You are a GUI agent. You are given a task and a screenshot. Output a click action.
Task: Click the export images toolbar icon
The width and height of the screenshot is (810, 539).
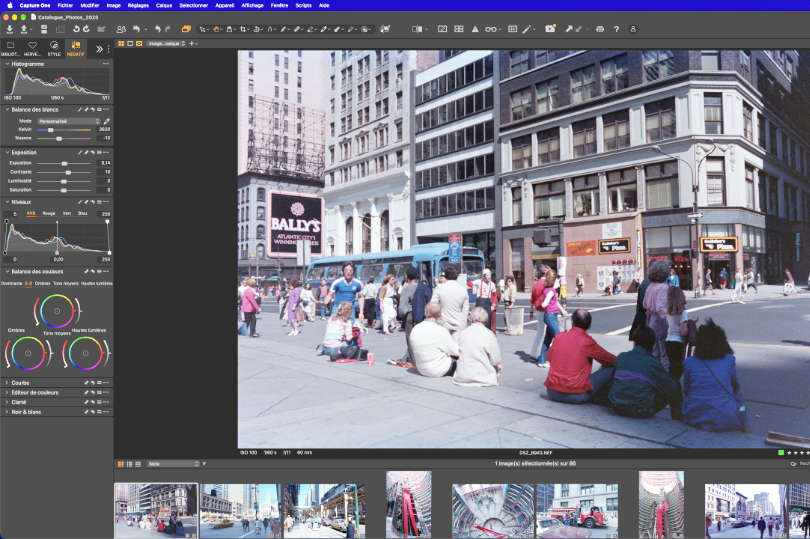23,29
